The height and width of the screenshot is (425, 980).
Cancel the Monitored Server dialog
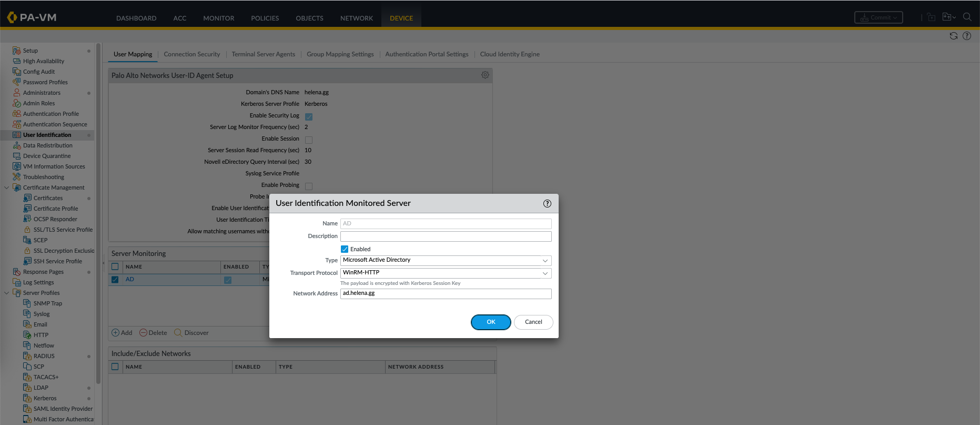click(x=533, y=322)
